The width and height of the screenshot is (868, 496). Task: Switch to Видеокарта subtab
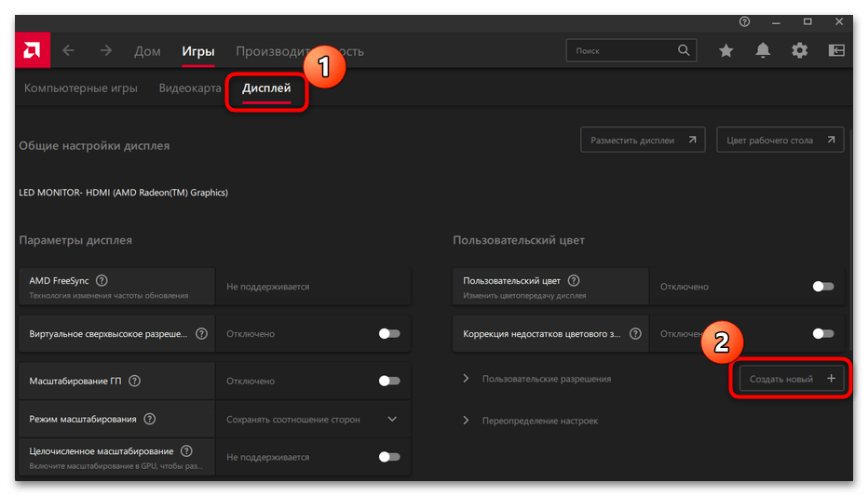[190, 87]
